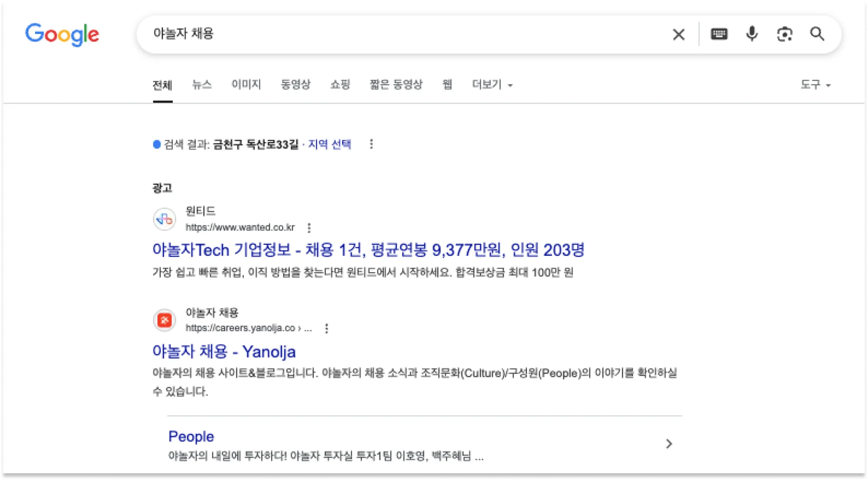Switch to the 이미지 tab
The height and width of the screenshot is (480, 868).
click(x=246, y=85)
